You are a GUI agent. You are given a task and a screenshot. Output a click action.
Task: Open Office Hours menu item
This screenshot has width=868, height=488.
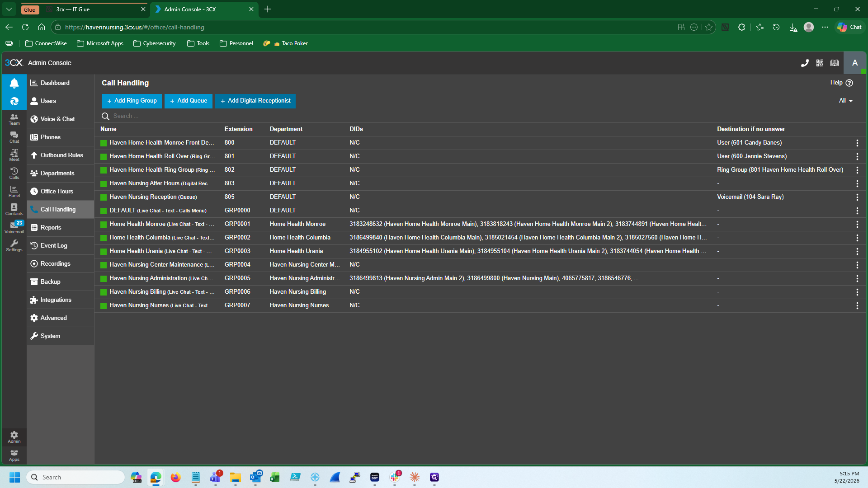coord(61,192)
